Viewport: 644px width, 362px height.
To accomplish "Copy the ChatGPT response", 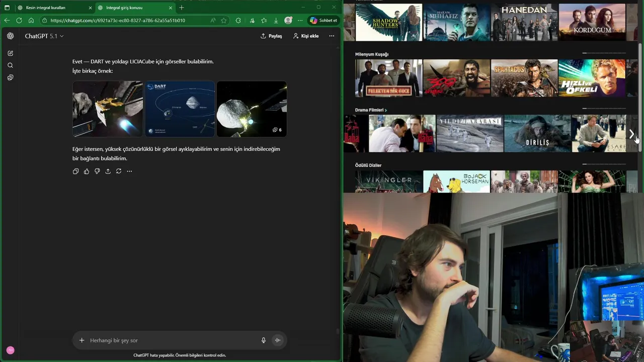I will [x=75, y=171].
